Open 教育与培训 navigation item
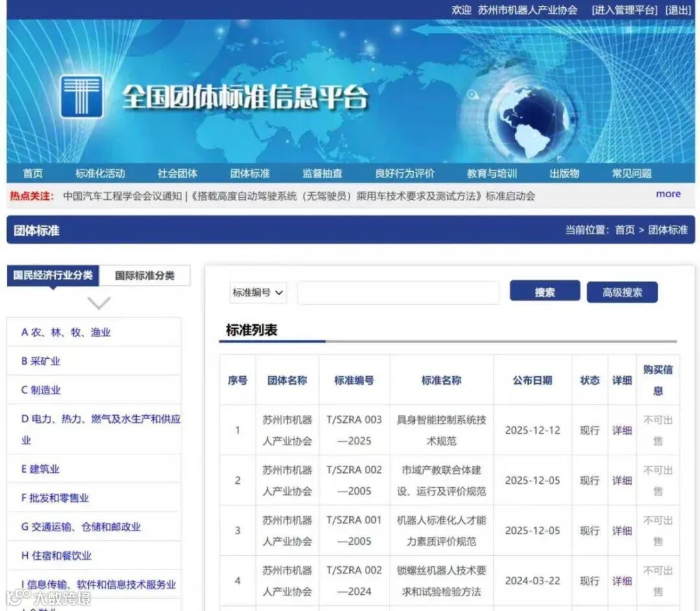Image resolution: width=700 pixels, height=611 pixels. coord(492,173)
